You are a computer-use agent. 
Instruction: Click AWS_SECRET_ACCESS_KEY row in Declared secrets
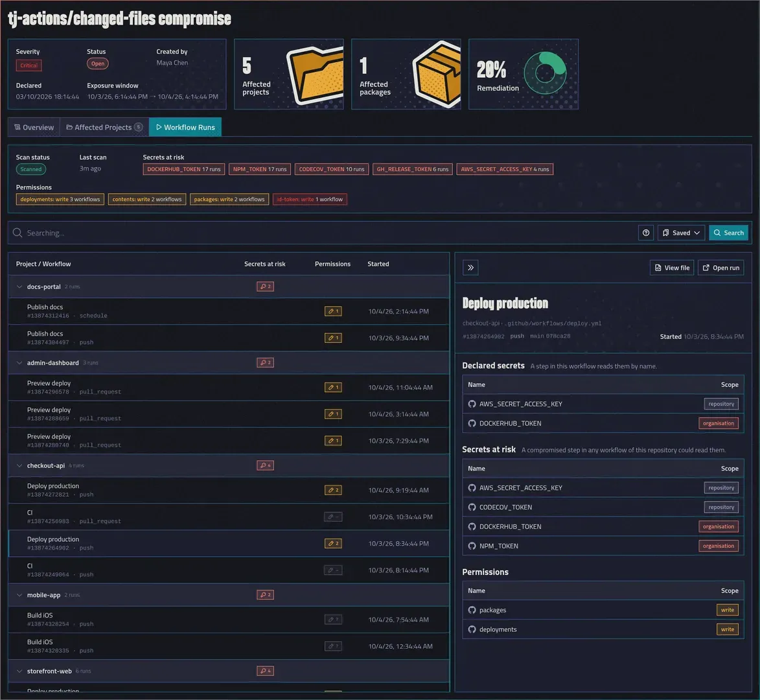point(603,404)
